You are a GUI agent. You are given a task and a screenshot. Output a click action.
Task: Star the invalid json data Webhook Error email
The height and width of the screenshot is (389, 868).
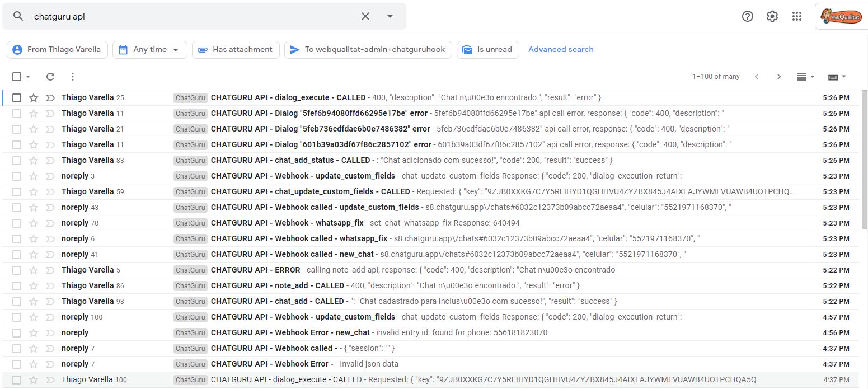34,364
